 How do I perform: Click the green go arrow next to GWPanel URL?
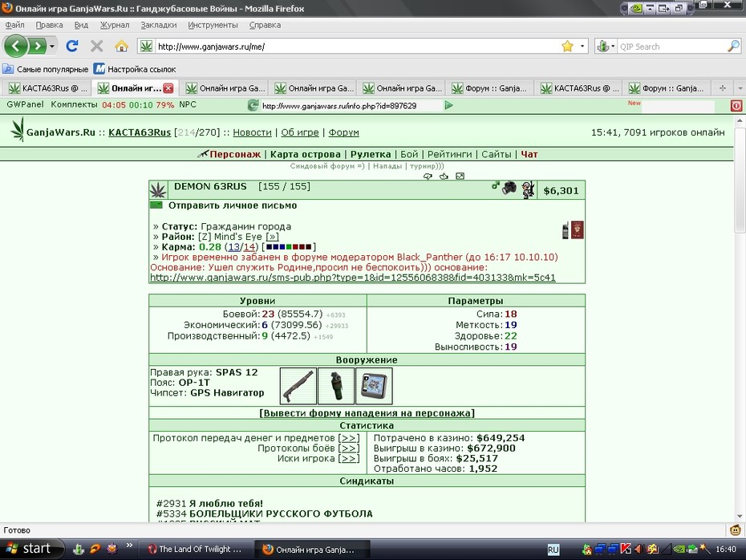(x=448, y=105)
